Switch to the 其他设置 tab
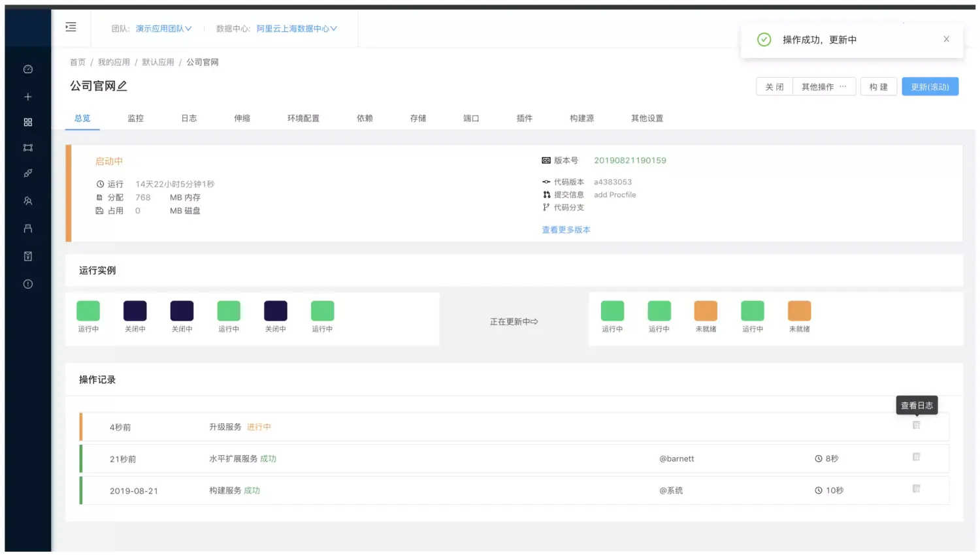The image size is (980, 555). 647,118
